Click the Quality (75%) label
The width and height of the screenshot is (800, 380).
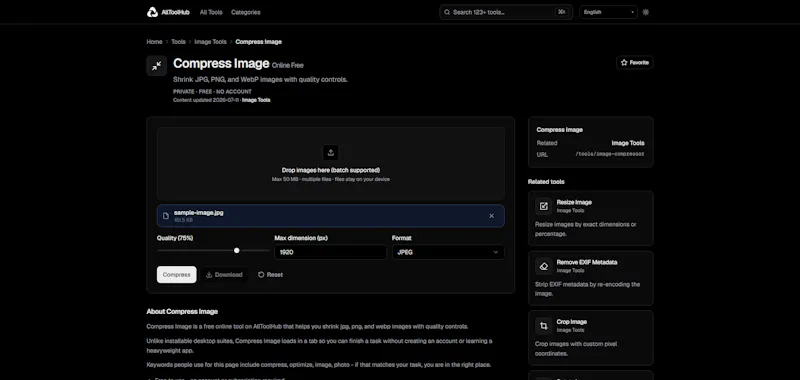tap(175, 238)
